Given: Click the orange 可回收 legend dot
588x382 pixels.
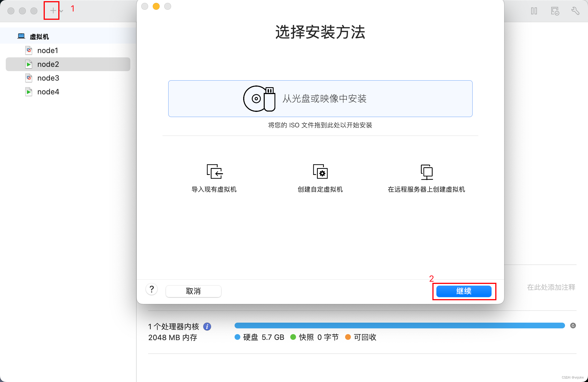Looking at the screenshot, I should click(x=348, y=337).
